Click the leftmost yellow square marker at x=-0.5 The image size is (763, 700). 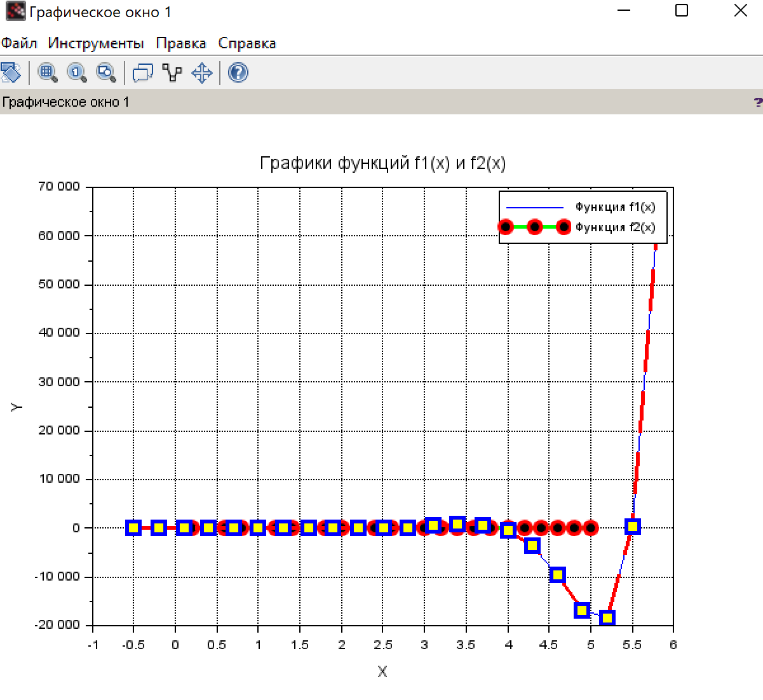point(133,527)
